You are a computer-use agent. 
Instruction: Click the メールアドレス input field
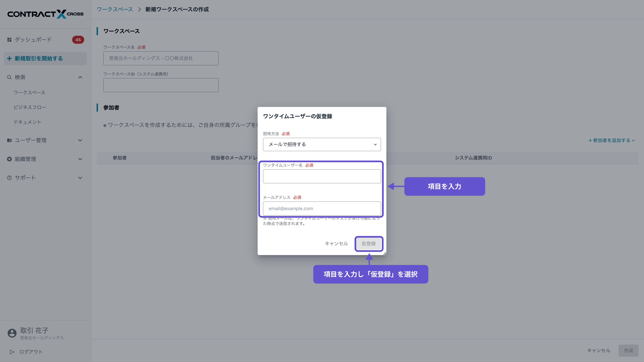322,208
